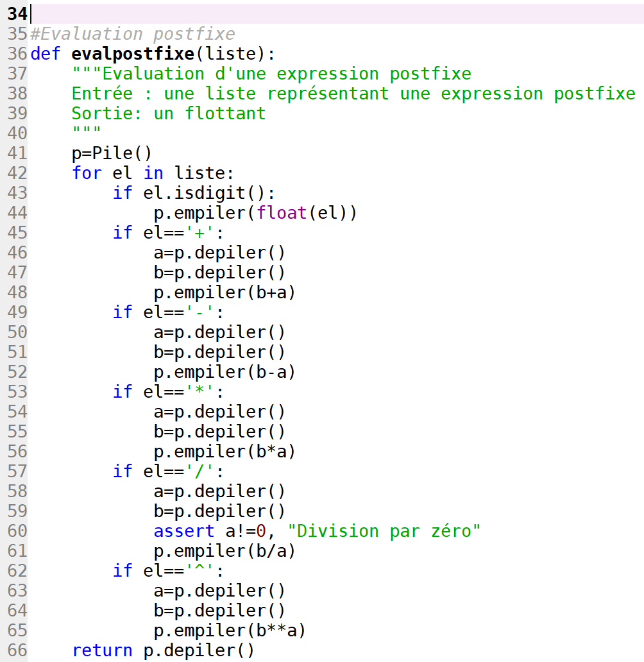Click the line "if el=='/':"
Image resolution: width=644 pixels, height=662 pixels.
[168, 471]
